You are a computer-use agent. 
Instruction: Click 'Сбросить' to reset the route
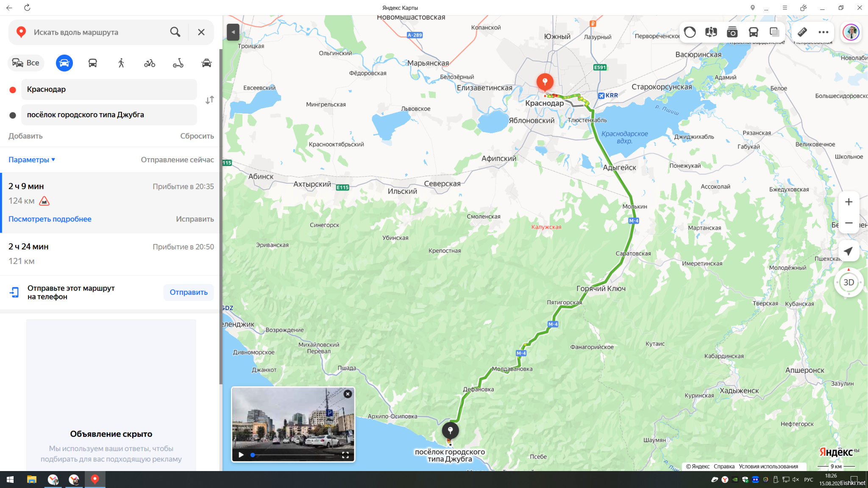point(197,136)
